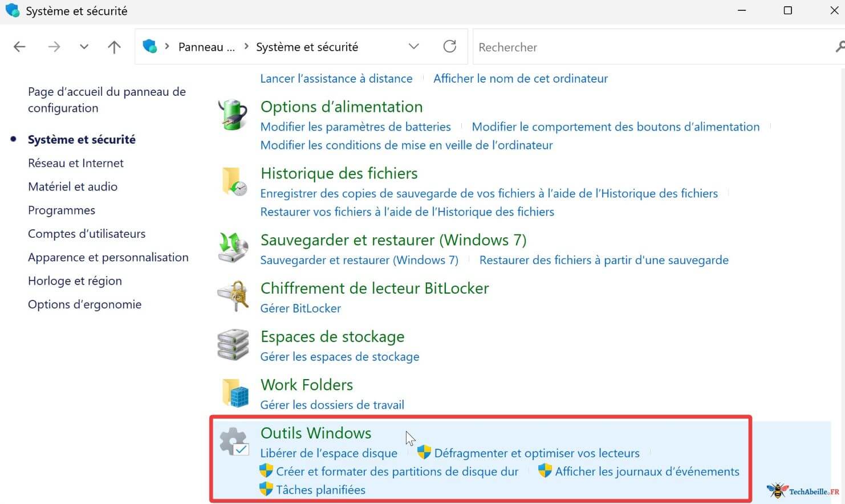
Task: Refresh the page with the reload icon
Action: click(449, 47)
